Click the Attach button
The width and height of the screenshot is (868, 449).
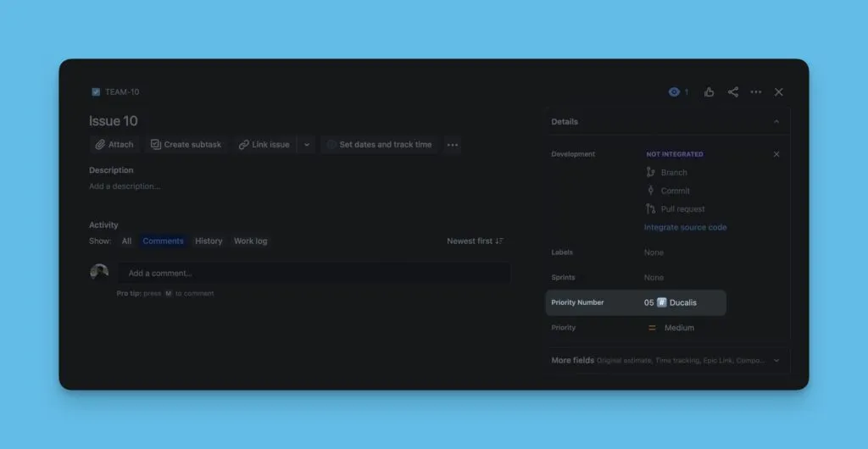pyautogui.click(x=114, y=145)
